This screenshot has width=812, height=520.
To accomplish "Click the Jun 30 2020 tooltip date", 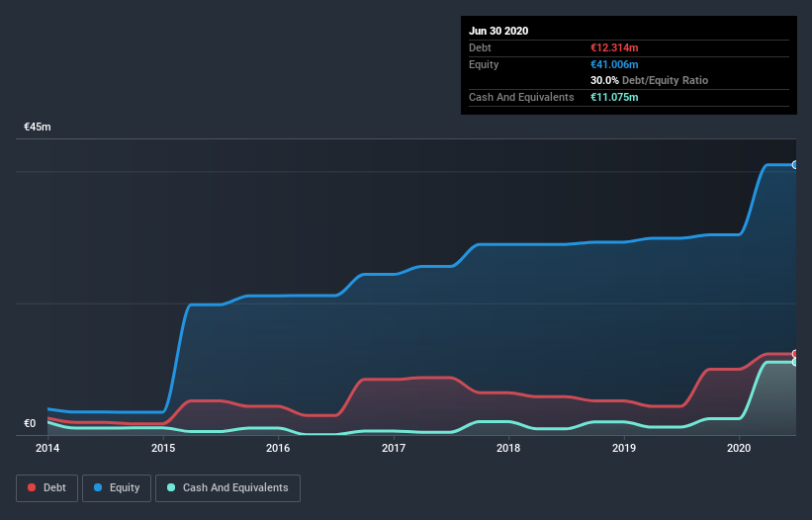I will point(498,31).
